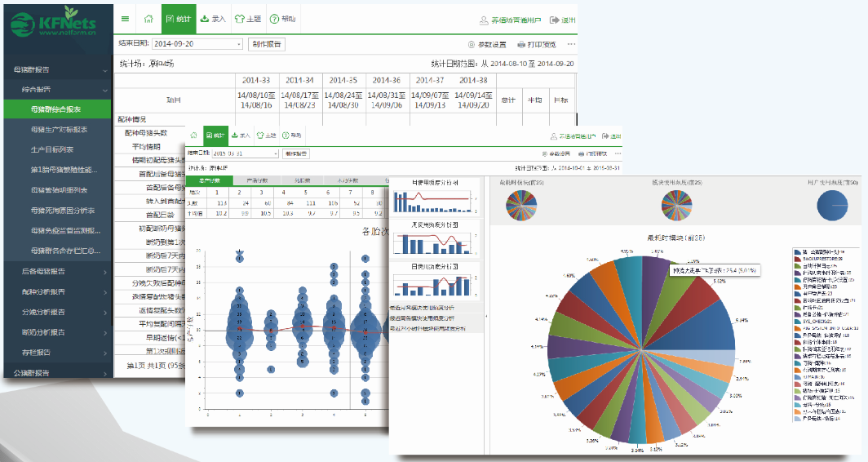Expand 分娩分析报告 sidebar section
Screen dimensions: 868x462
pos(58,312)
